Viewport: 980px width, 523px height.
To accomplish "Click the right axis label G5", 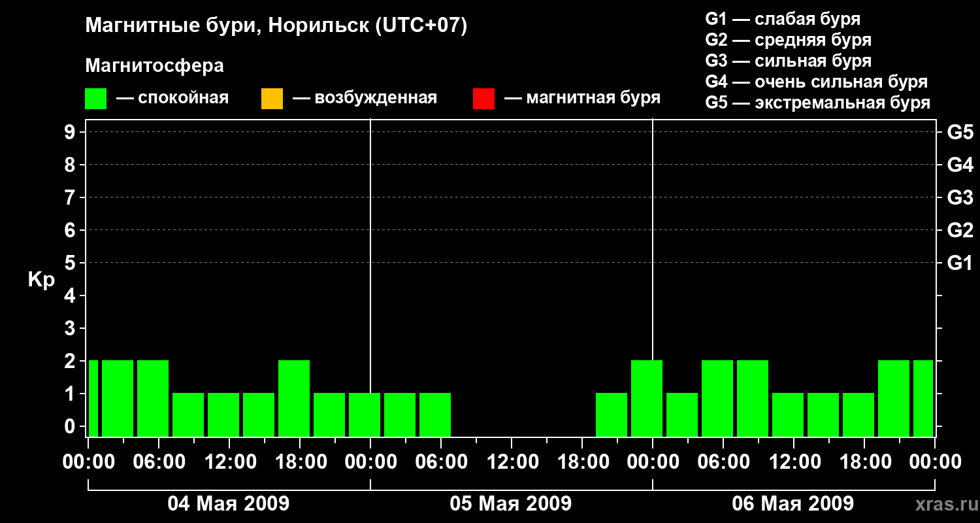I will point(960,132).
